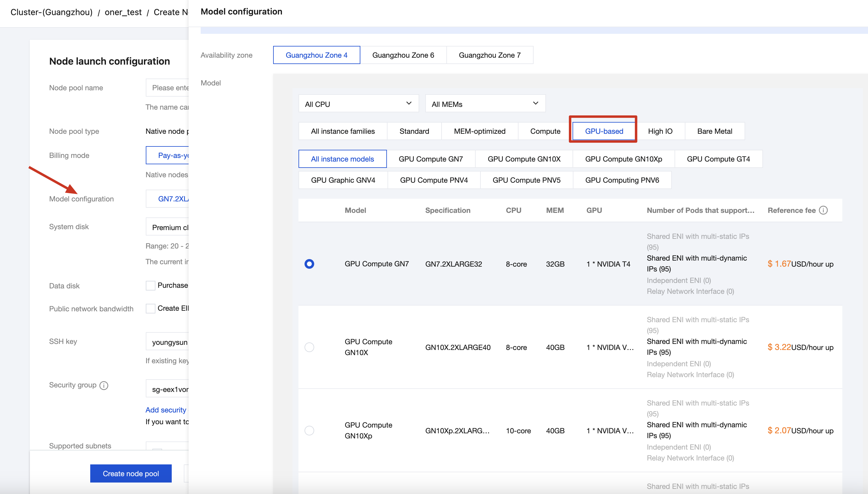The height and width of the screenshot is (494, 868).
Task: Expand the All MEMs dropdown
Action: click(x=485, y=104)
